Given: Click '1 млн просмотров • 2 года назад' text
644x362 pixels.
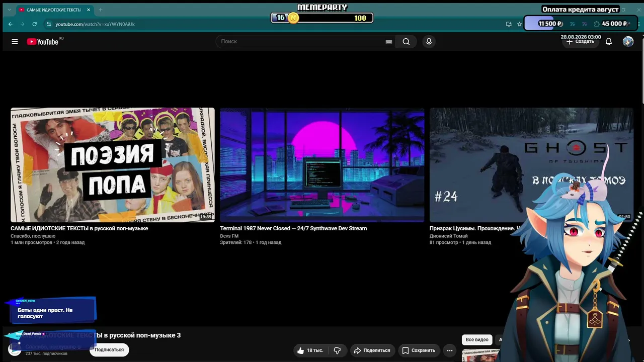Looking at the screenshot, I should click(48, 242).
